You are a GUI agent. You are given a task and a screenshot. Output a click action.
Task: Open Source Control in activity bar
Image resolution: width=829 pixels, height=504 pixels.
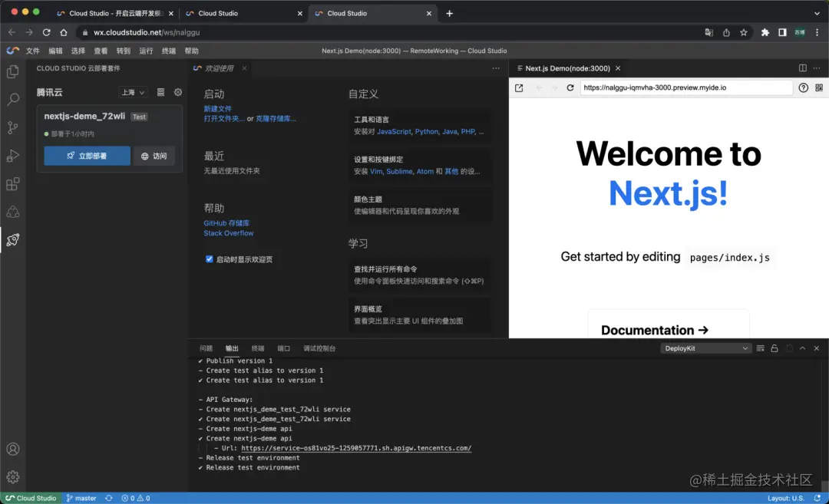tap(13, 127)
